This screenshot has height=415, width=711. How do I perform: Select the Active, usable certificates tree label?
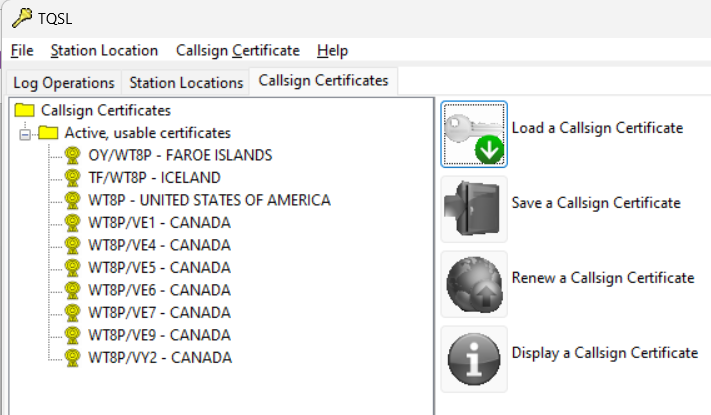click(x=147, y=133)
